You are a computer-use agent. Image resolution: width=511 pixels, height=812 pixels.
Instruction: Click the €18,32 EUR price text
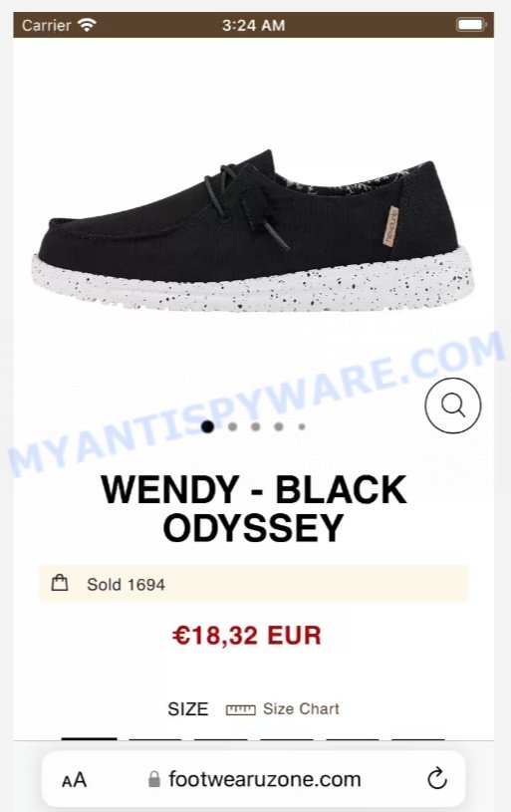tap(246, 636)
